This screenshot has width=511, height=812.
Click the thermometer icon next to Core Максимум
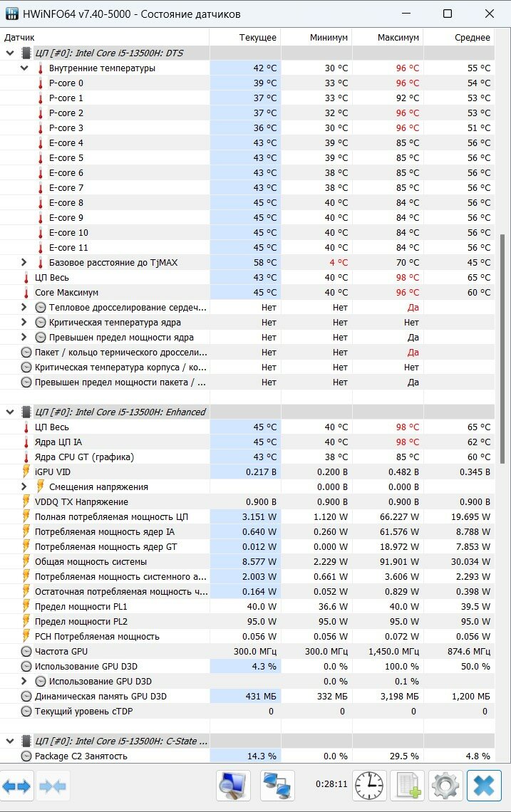(x=26, y=293)
